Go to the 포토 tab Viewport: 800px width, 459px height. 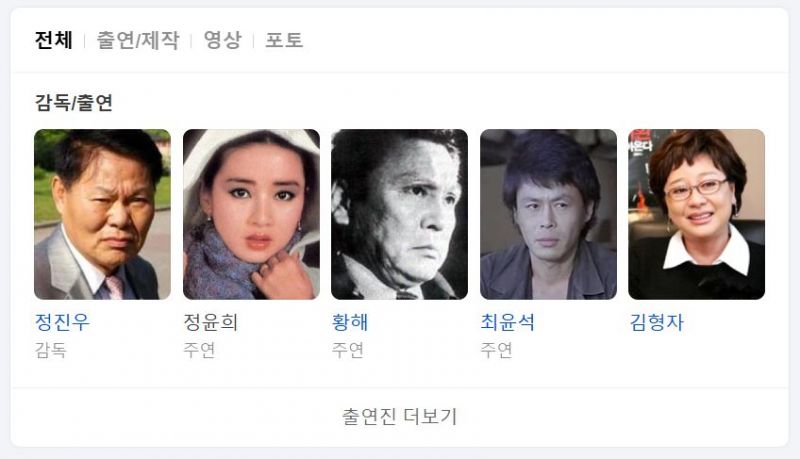284,40
